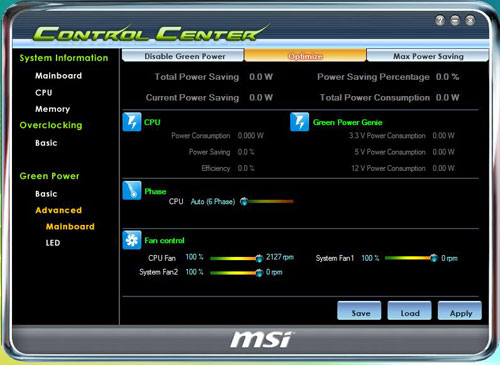The width and height of the screenshot is (500, 365).
Task: Click the CPU Efficiency label
Action: tap(216, 168)
